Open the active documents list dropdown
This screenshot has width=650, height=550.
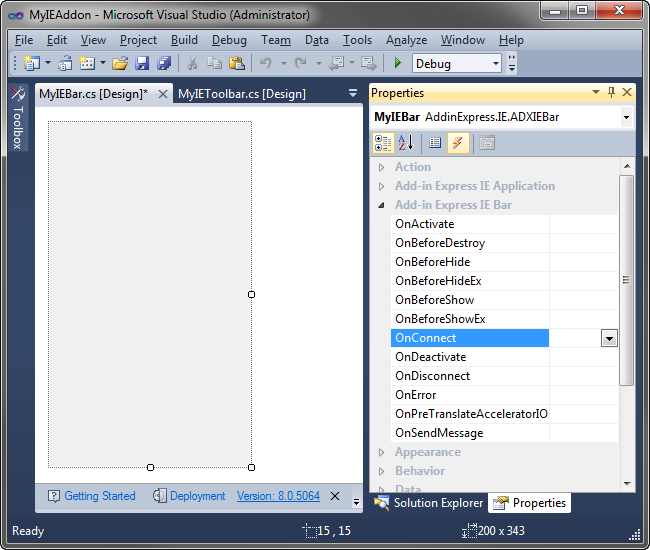pos(353,93)
